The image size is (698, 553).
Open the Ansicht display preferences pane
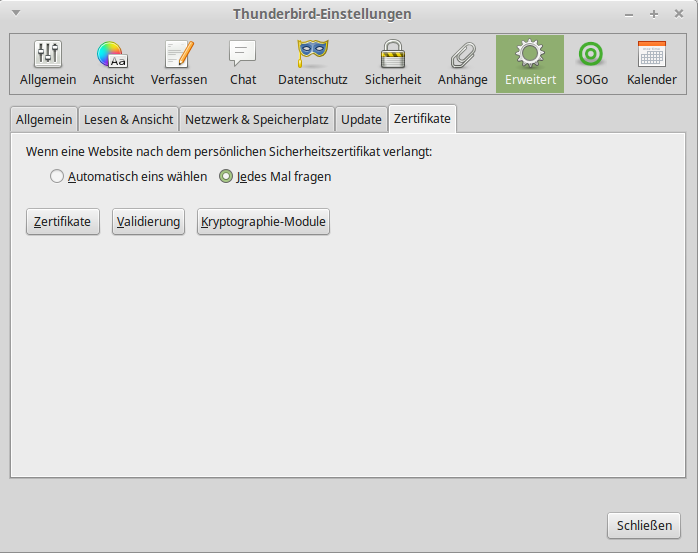[114, 64]
